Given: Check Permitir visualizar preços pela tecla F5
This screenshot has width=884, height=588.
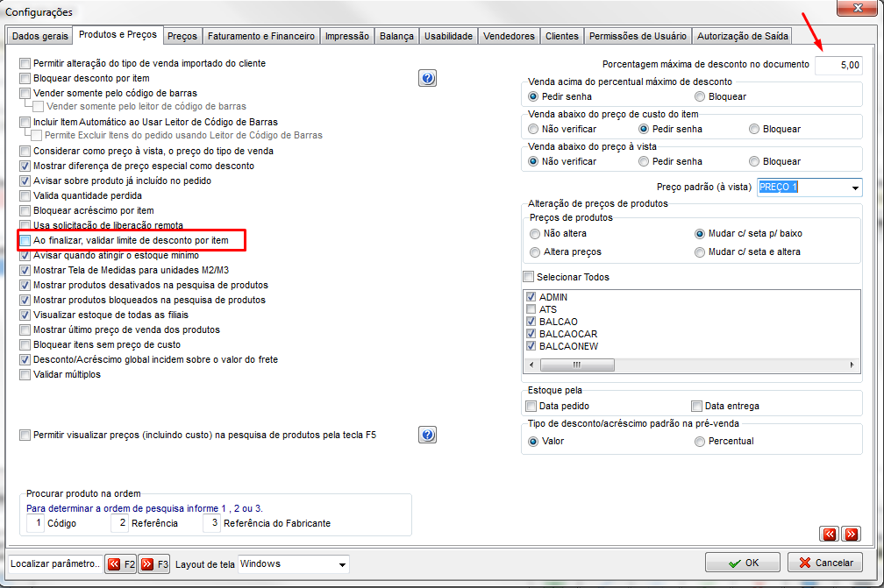Looking at the screenshot, I should pyautogui.click(x=25, y=435).
